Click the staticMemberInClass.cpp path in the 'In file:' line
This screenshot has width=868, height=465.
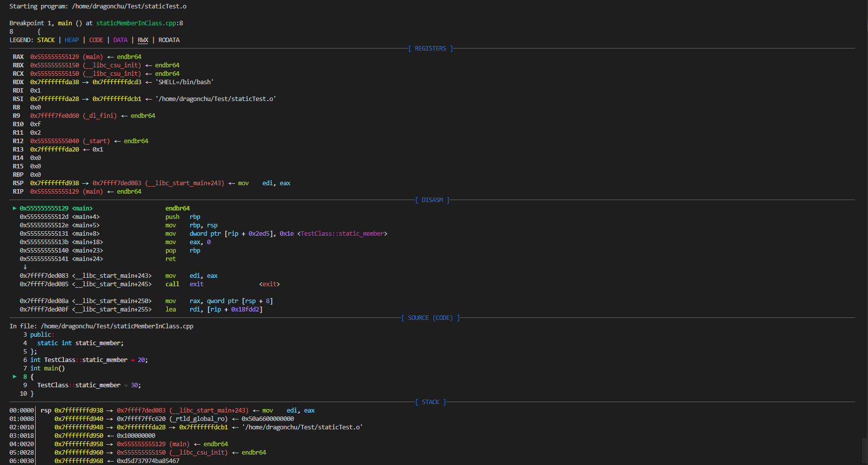[x=117, y=326]
